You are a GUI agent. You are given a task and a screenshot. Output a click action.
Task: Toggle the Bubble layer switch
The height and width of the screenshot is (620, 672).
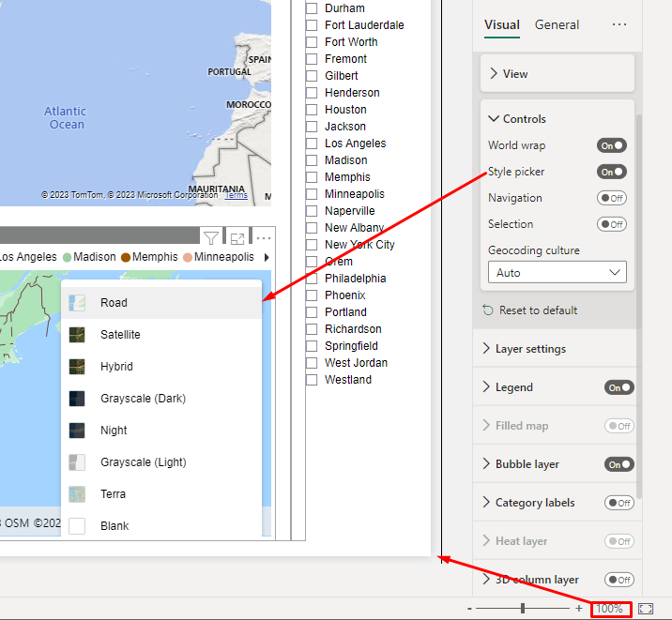(x=619, y=464)
